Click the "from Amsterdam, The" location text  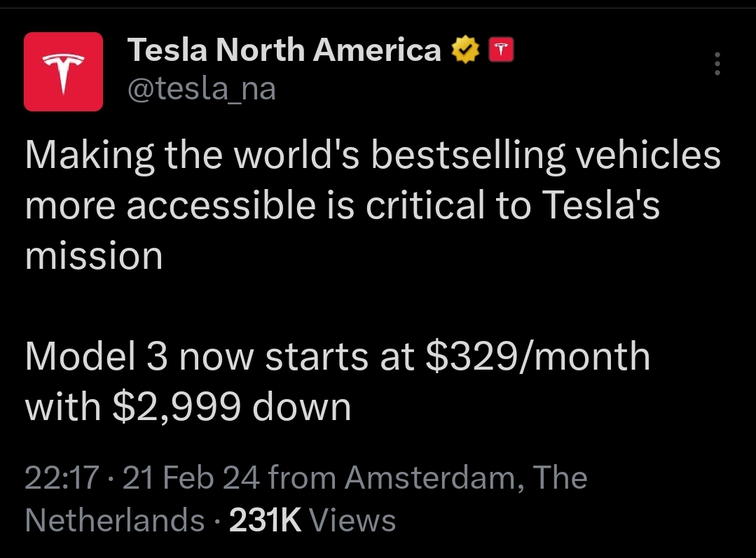tap(427, 477)
